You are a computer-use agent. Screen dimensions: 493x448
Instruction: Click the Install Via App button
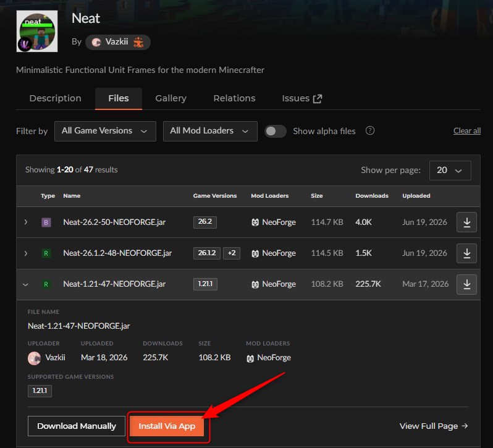tap(167, 426)
